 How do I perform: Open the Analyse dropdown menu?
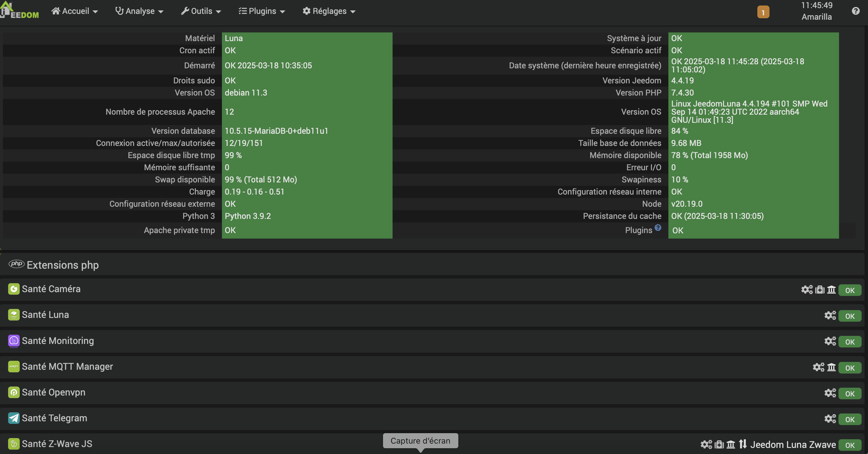(x=139, y=11)
